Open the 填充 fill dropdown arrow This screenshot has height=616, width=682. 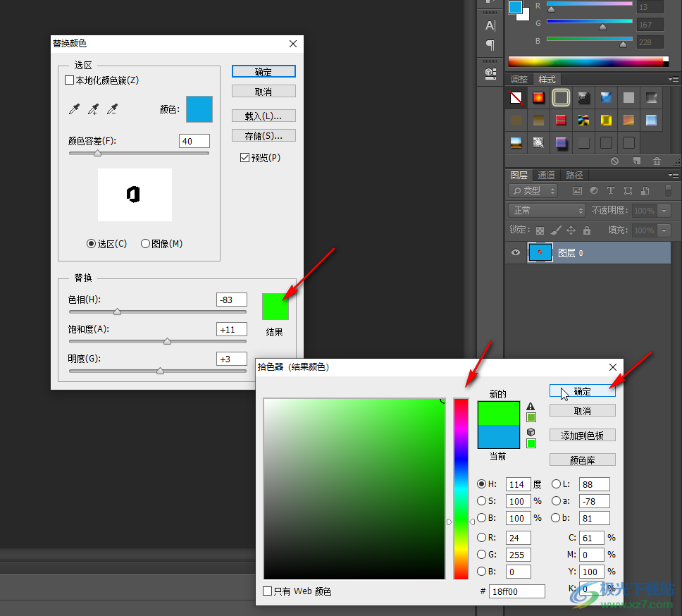tap(664, 230)
